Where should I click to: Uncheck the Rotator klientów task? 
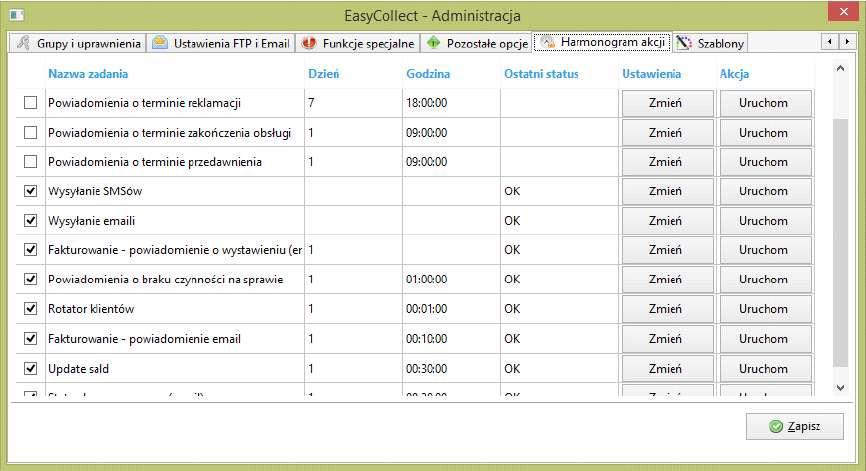(x=30, y=309)
